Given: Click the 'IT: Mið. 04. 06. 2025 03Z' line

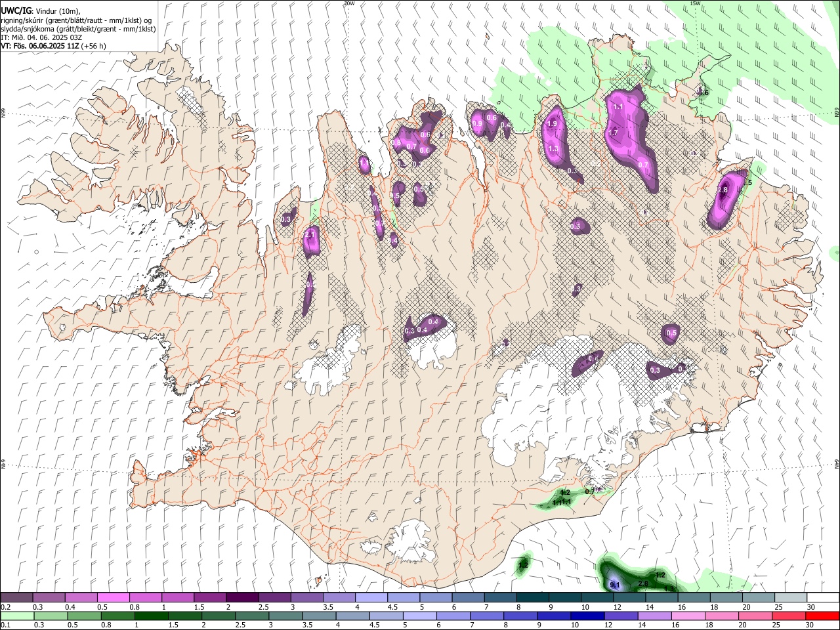Looking at the screenshot, I should coord(41,37).
